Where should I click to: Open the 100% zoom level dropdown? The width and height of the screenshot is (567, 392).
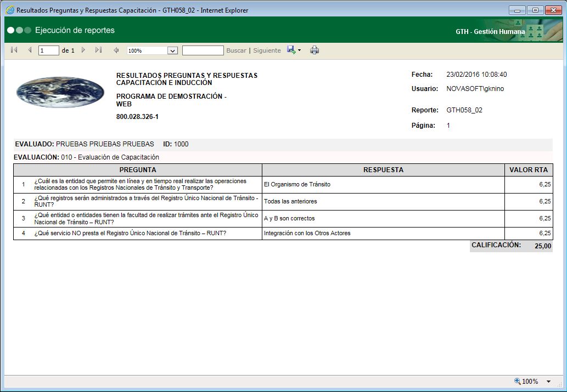tap(173, 50)
